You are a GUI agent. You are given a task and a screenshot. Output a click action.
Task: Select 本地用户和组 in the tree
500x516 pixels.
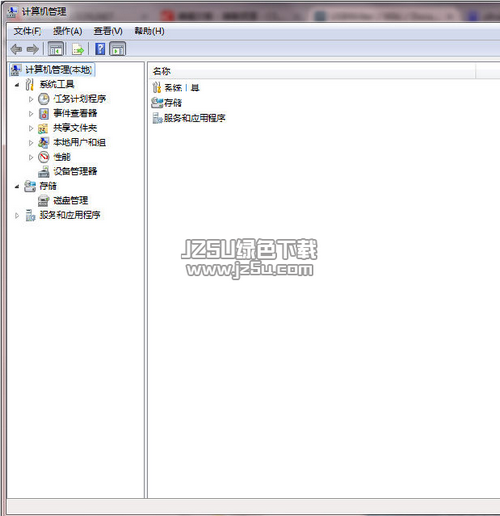pyautogui.click(x=80, y=142)
